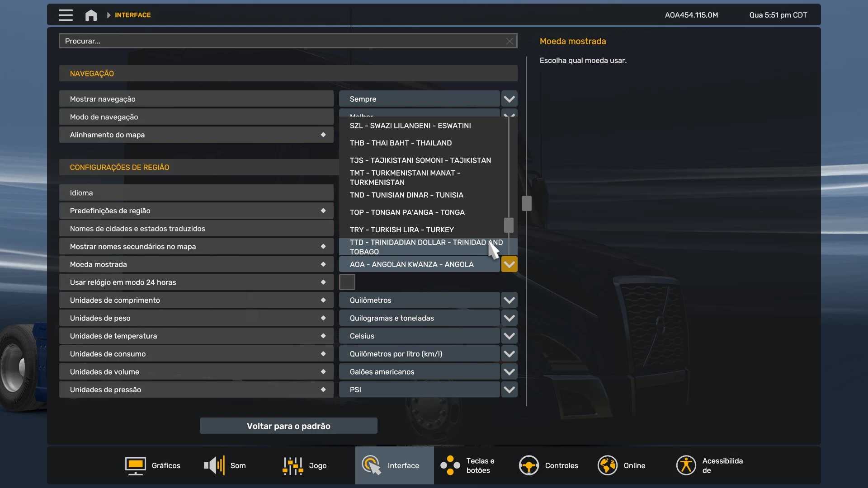Viewport: 868px width, 488px height.
Task: Open Jogo settings sliders icon
Action: (x=293, y=465)
